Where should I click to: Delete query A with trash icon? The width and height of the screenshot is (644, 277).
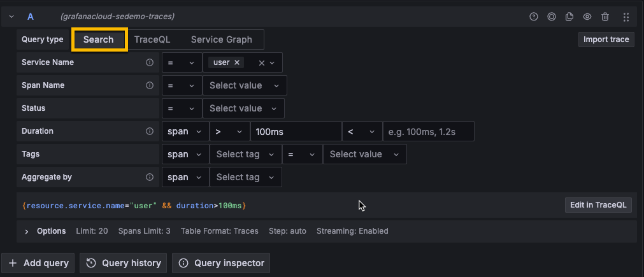pos(605,17)
